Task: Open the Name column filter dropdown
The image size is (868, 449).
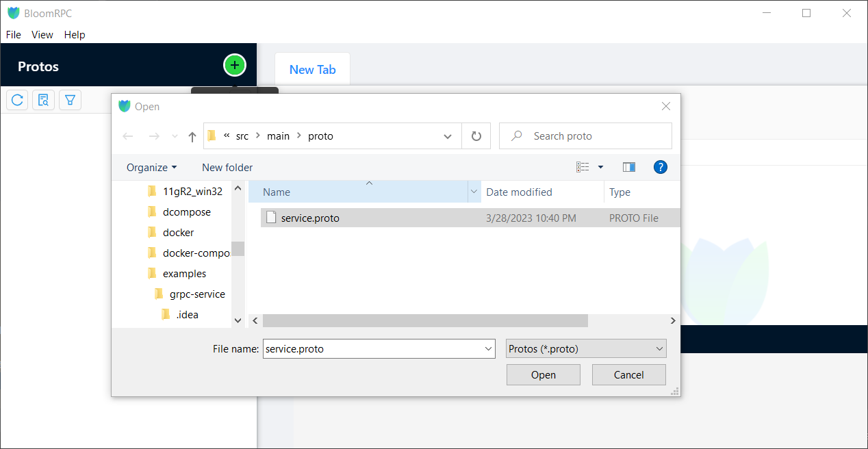Action: 474,192
